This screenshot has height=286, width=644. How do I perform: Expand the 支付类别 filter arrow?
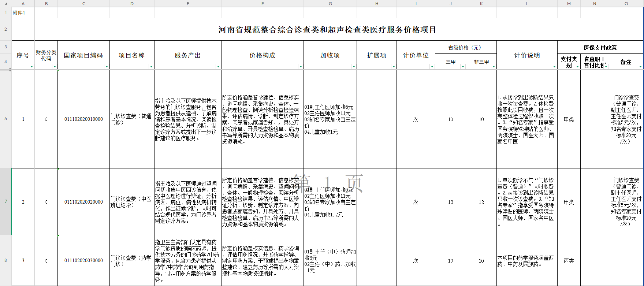(x=577, y=66)
